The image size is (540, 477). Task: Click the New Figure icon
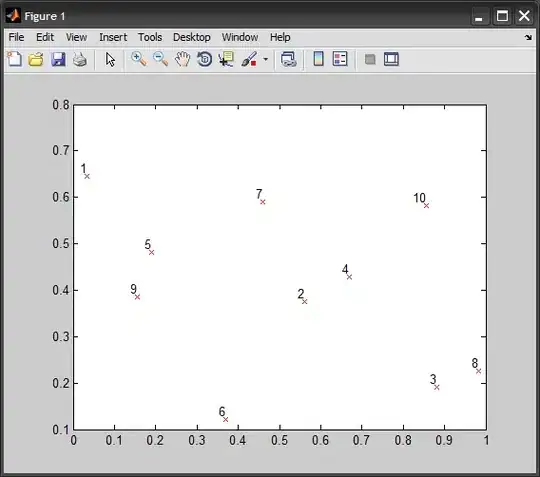click(14, 59)
